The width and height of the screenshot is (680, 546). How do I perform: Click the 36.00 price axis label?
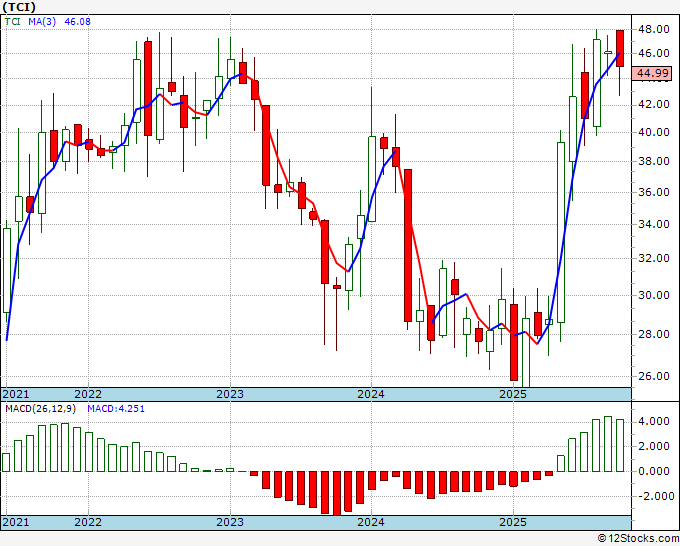pyautogui.click(x=653, y=192)
